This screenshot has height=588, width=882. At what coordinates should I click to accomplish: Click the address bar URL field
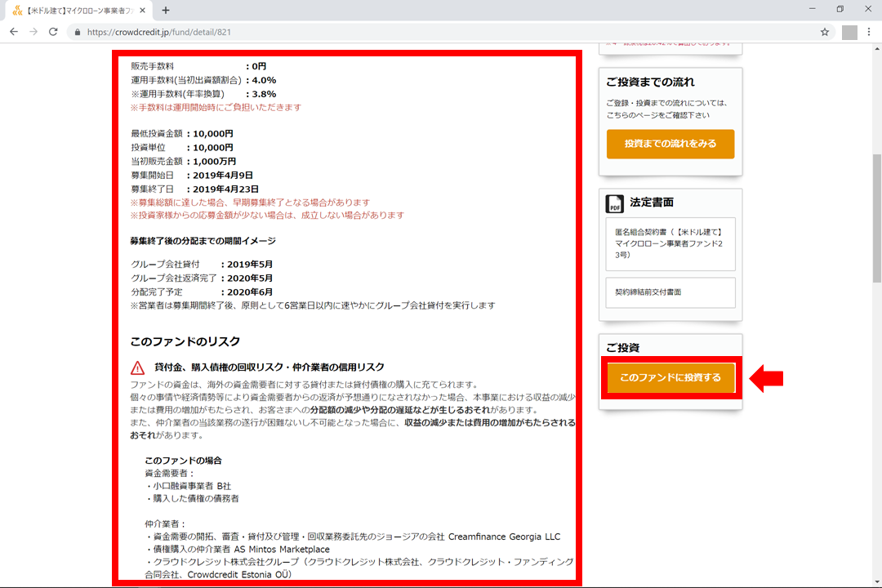point(450,32)
